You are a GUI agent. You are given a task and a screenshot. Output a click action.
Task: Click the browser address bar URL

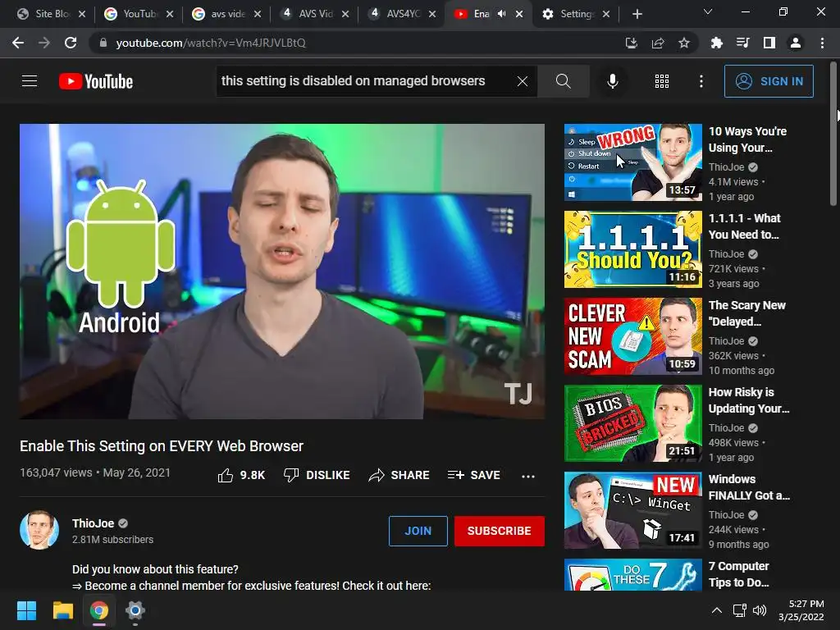[211, 43]
